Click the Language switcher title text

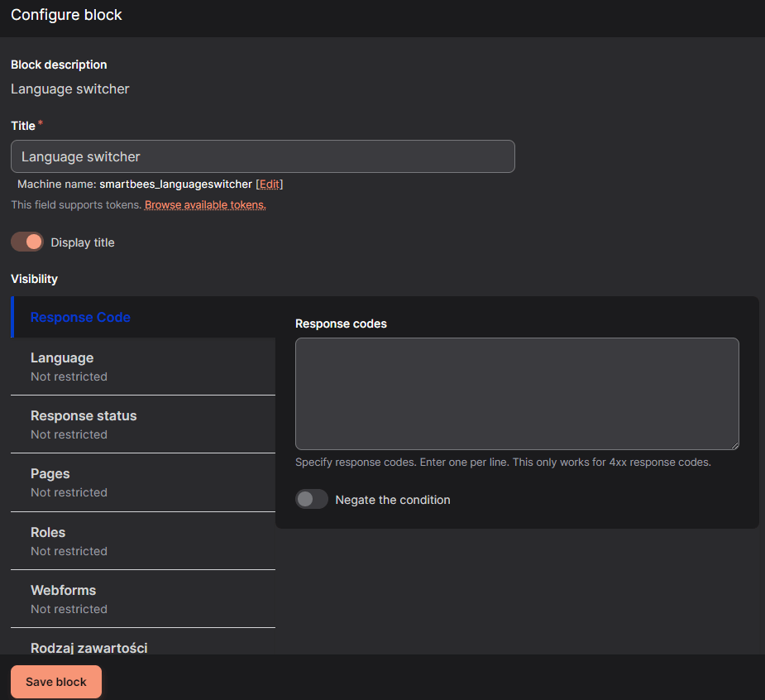click(69, 89)
